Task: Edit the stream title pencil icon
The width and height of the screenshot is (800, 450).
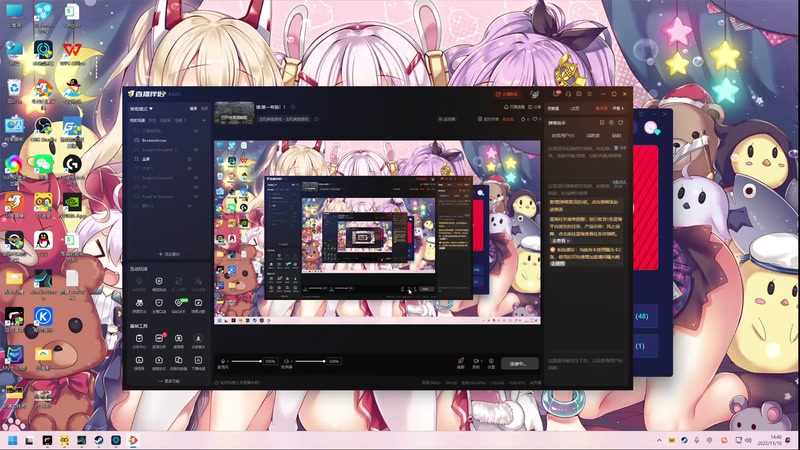Action: (x=293, y=107)
